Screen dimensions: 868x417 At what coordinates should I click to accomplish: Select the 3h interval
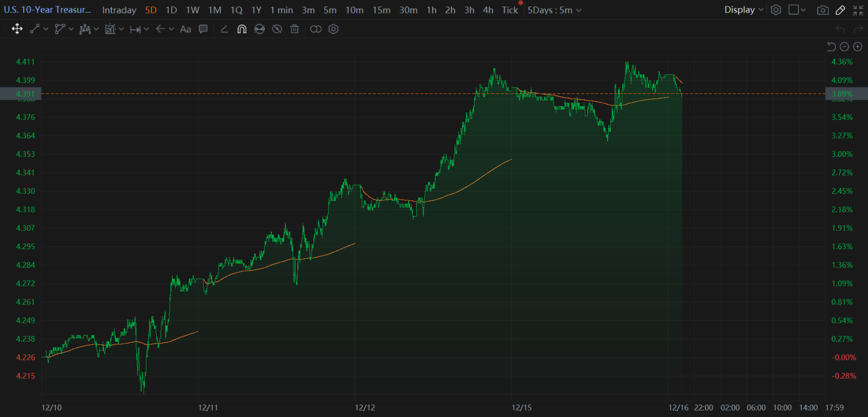(469, 10)
